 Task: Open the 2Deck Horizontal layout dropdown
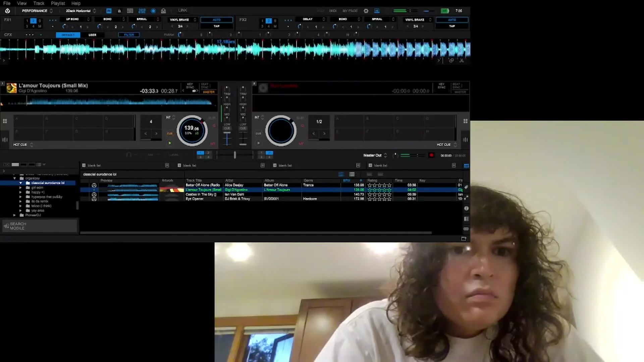coord(81,11)
